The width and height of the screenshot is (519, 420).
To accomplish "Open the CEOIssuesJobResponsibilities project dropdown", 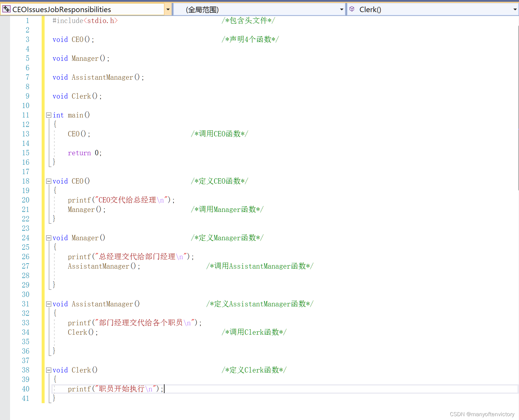I will point(168,9).
